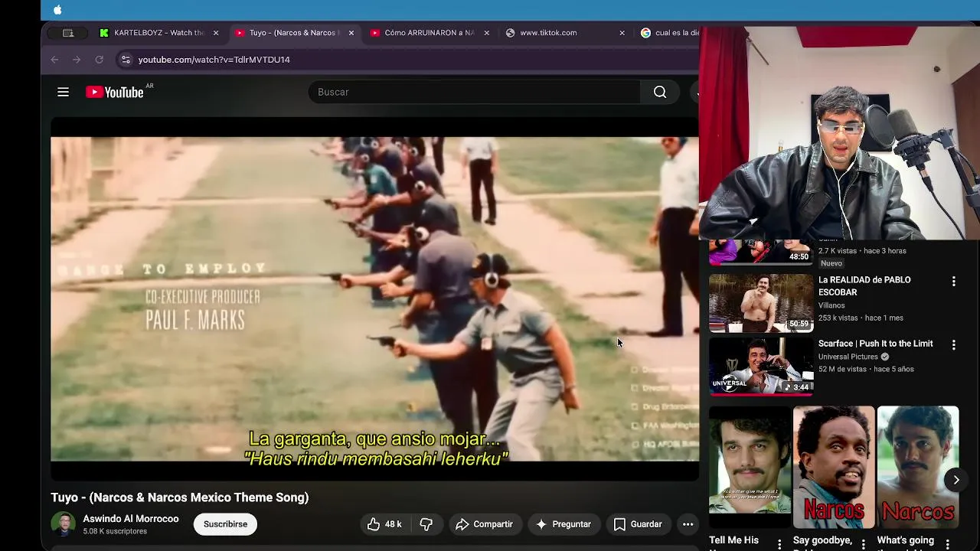Open site information icon in address bar
The image size is (980, 551).
tap(126, 60)
